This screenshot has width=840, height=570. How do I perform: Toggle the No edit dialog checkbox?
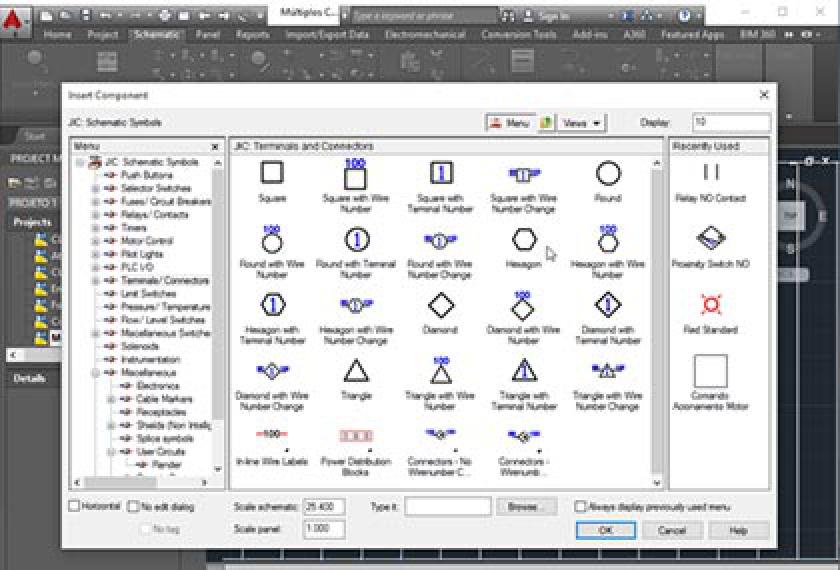coord(135,507)
